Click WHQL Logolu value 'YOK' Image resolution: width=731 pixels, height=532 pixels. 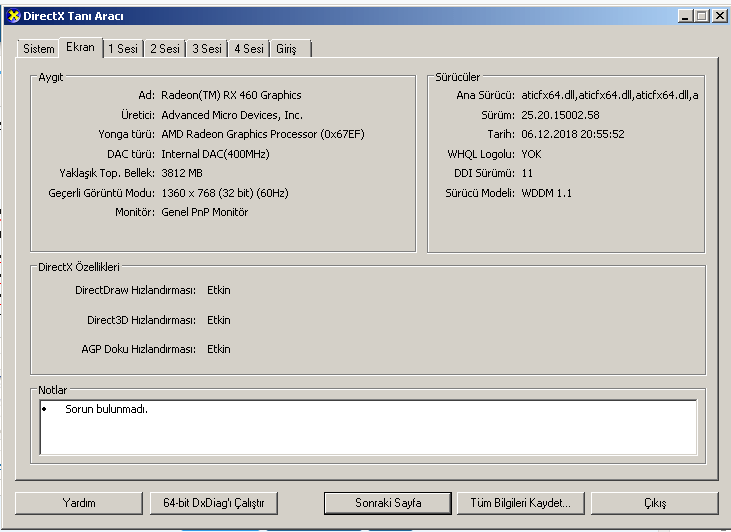click(x=531, y=154)
